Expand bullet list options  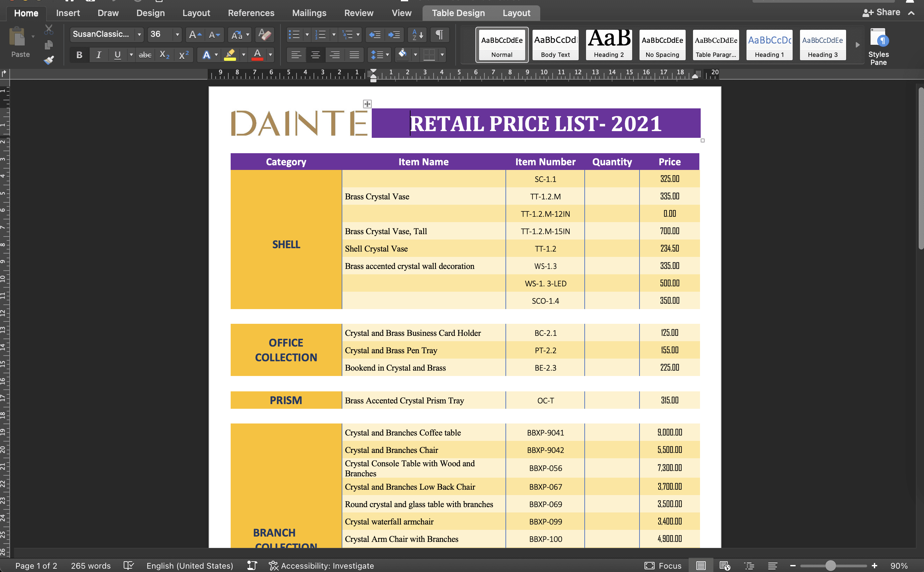click(x=307, y=35)
